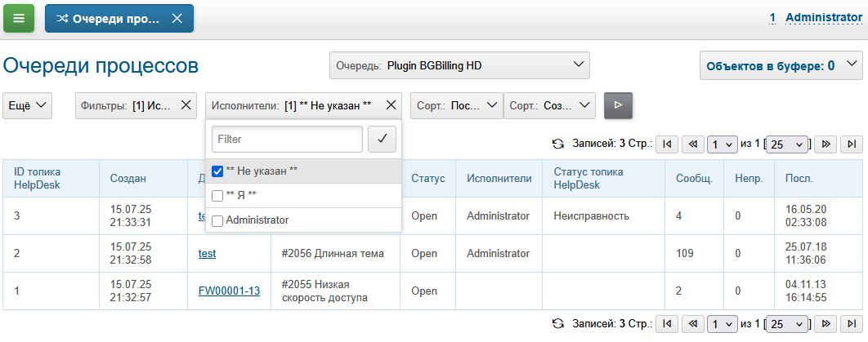Open the first Сорт. Пос... sort dropdown
The image size is (868, 342).
click(x=456, y=104)
